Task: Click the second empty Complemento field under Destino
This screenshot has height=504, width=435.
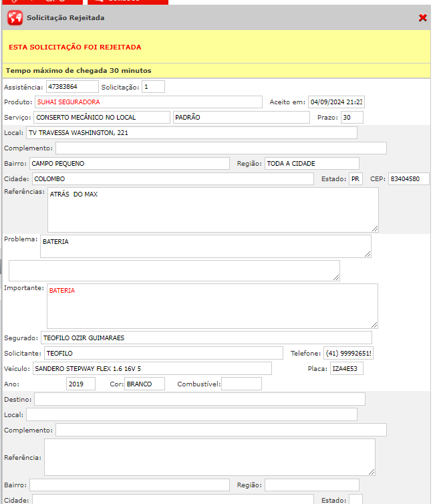Action: click(x=221, y=430)
